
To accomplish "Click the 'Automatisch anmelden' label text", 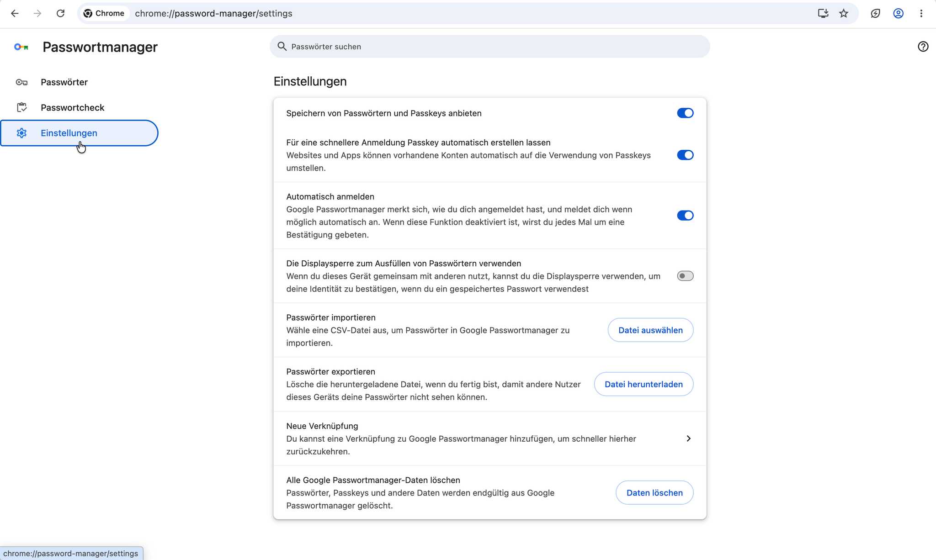I will pos(330,196).
